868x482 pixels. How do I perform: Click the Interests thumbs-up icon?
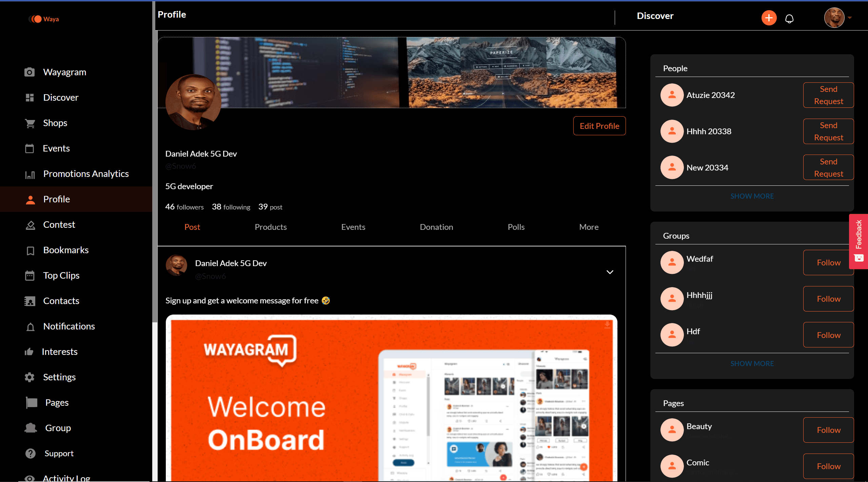pos(29,352)
